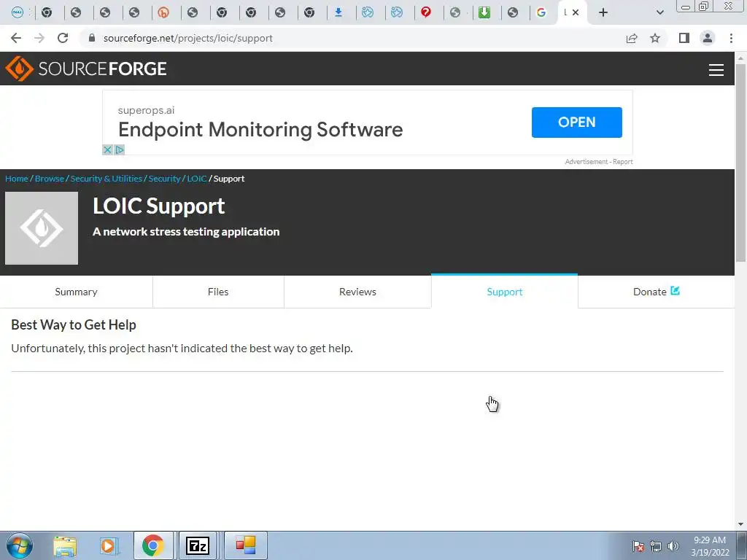Bookmark this page with the star icon
This screenshot has width=747, height=560.
click(x=655, y=38)
